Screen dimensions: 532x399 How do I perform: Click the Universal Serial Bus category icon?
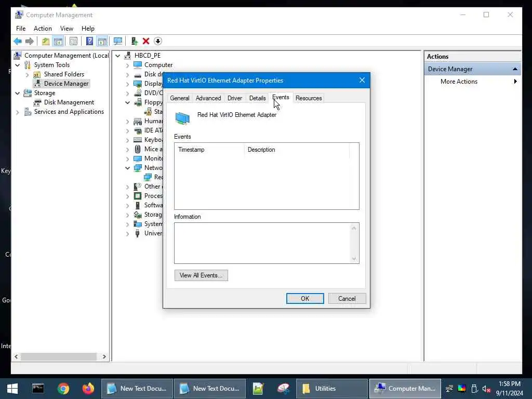click(x=137, y=233)
